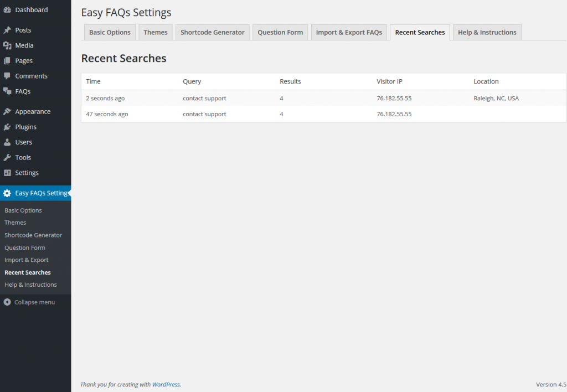Open the Help & Instructions tab
This screenshot has width=567, height=392.
[487, 33]
